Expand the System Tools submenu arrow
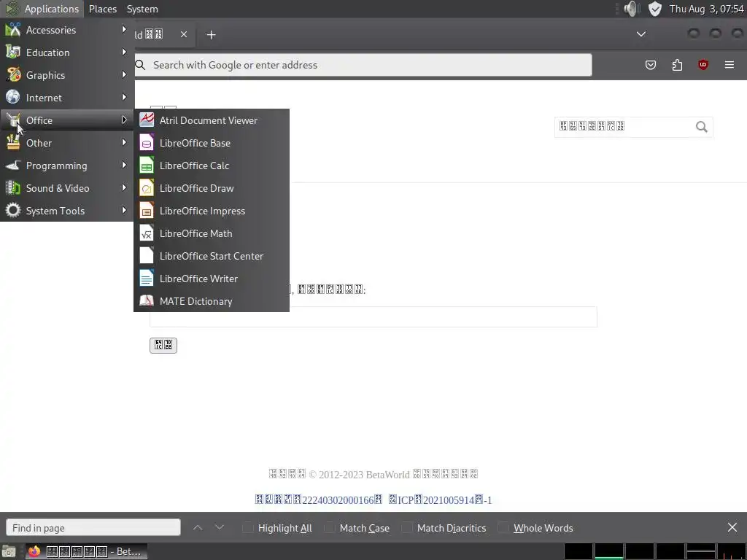The width and height of the screenshot is (747, 560). pos(124,211)
